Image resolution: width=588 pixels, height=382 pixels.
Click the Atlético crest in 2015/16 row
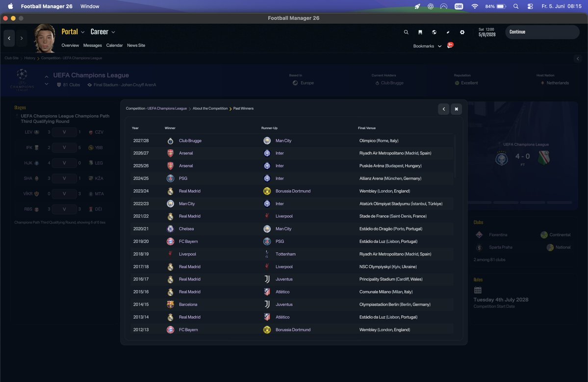[x=267, y=292]
